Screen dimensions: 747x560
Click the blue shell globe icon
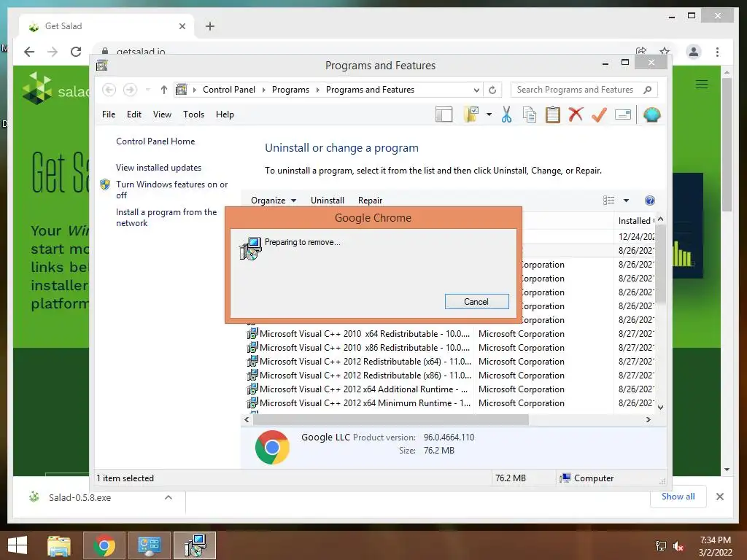(651, 114)
